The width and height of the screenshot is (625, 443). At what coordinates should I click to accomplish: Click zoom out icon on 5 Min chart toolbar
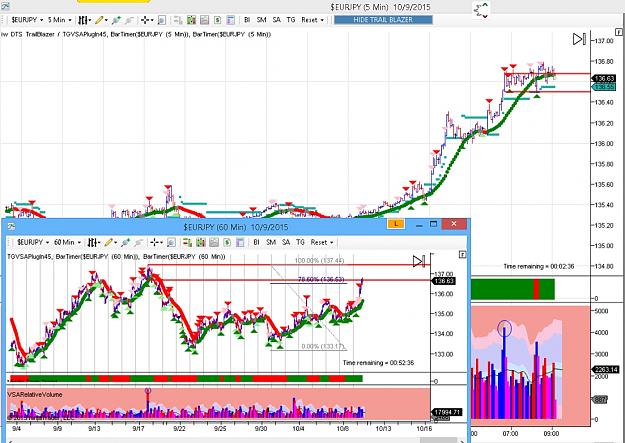tap(128, 20)
